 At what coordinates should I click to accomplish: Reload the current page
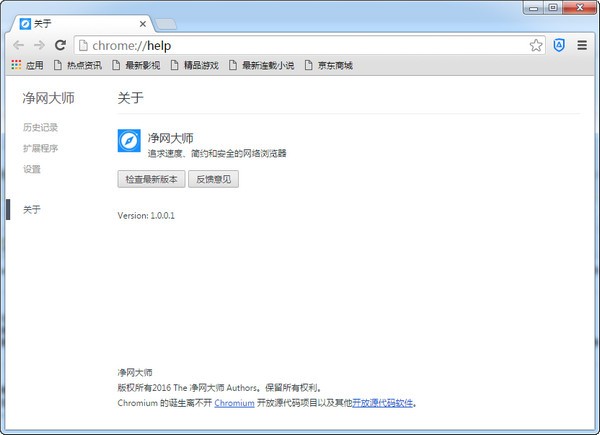pos(60,45)
